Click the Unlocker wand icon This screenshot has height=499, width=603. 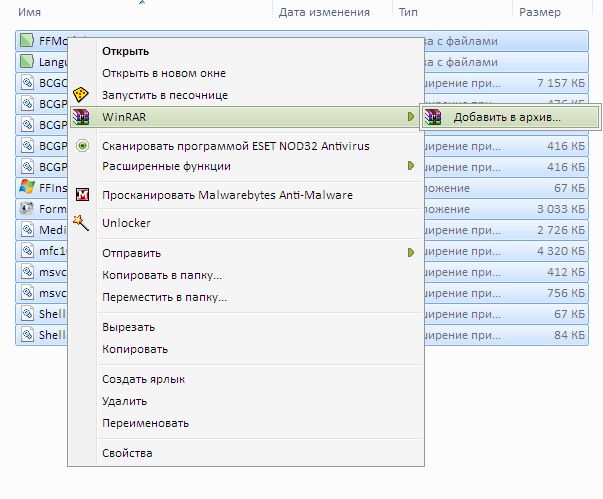click(x=83, y=223)
